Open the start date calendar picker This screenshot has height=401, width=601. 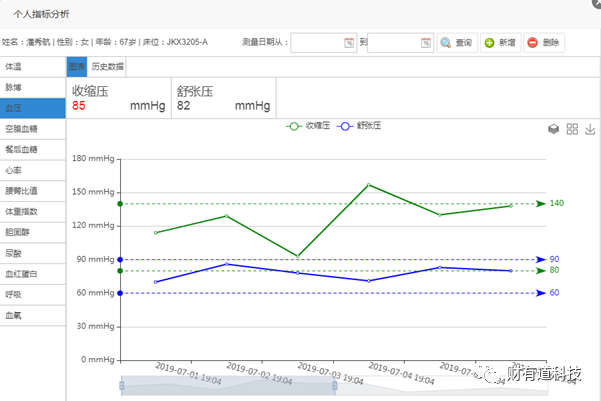tap(349, 43)
